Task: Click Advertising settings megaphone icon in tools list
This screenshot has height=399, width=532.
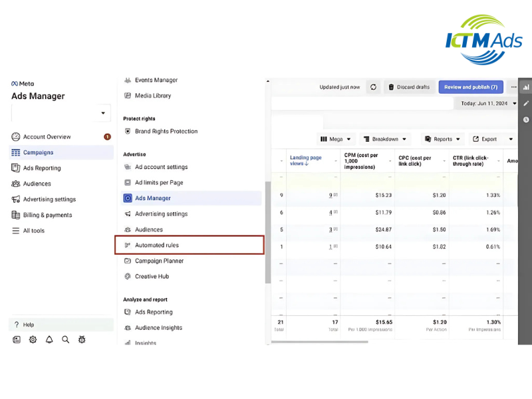Action: point(128,213)
